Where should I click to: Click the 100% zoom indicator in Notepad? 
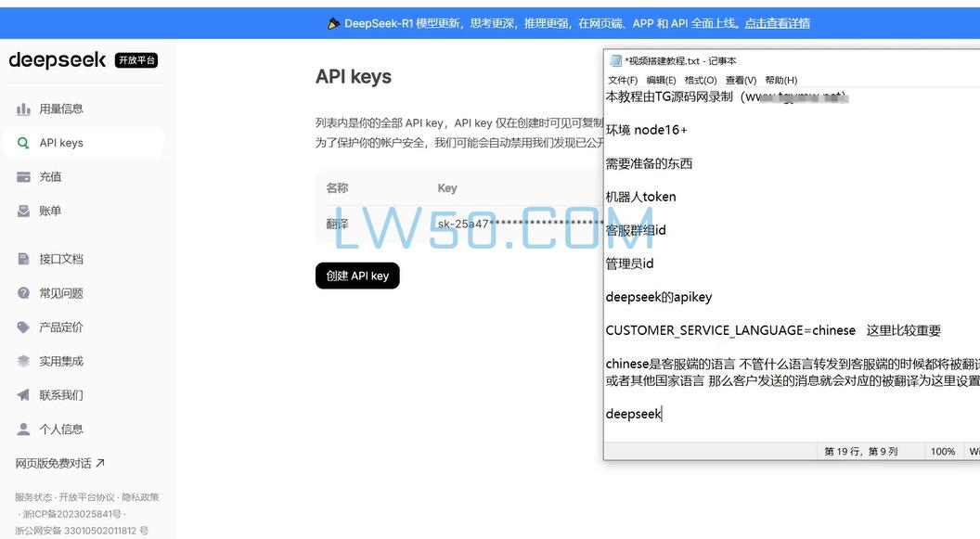[x=943, y=451]
